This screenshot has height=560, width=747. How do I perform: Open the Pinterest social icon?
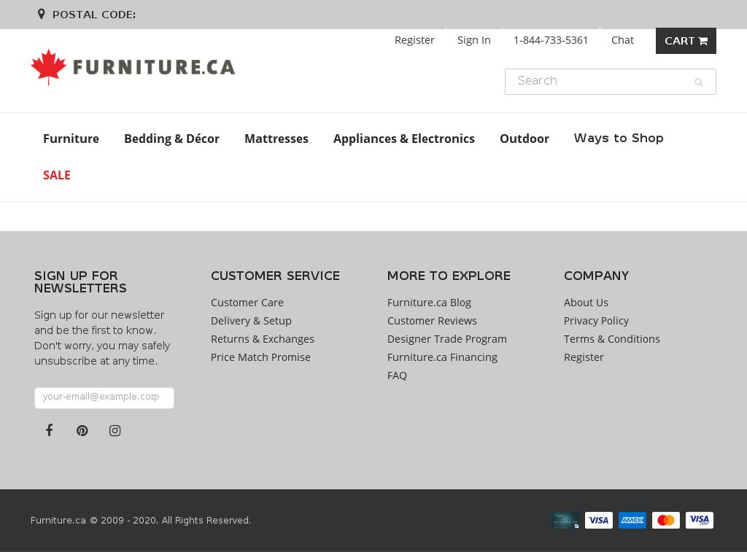82,431
